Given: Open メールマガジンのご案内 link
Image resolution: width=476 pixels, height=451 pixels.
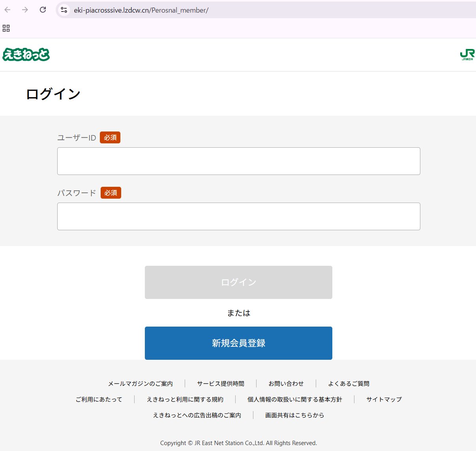Looking at the screenshot, I should [141, 383].
